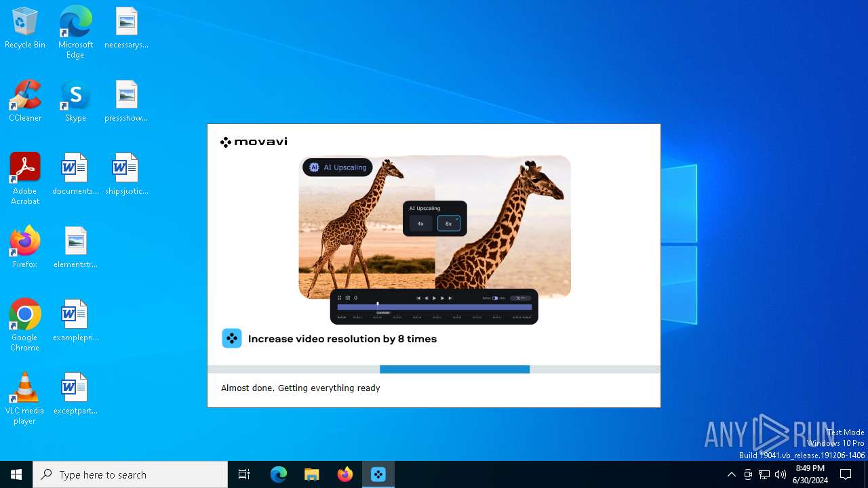868x488 pixels.
Task: Open Skype desktop shortcut
Action: click(x=75, y=101)
